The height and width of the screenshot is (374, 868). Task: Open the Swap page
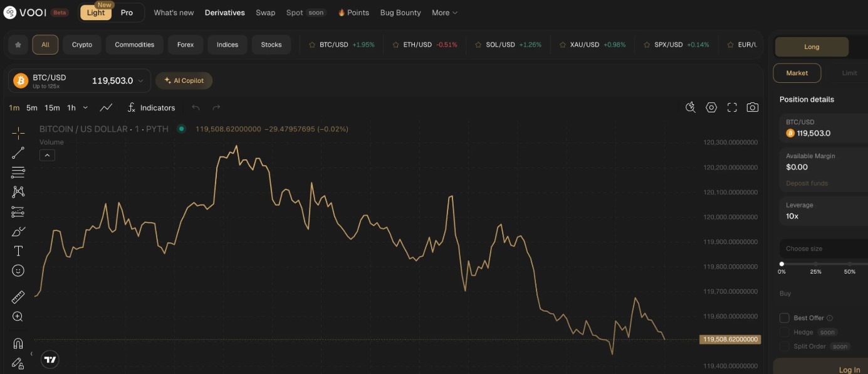point(265,13)
